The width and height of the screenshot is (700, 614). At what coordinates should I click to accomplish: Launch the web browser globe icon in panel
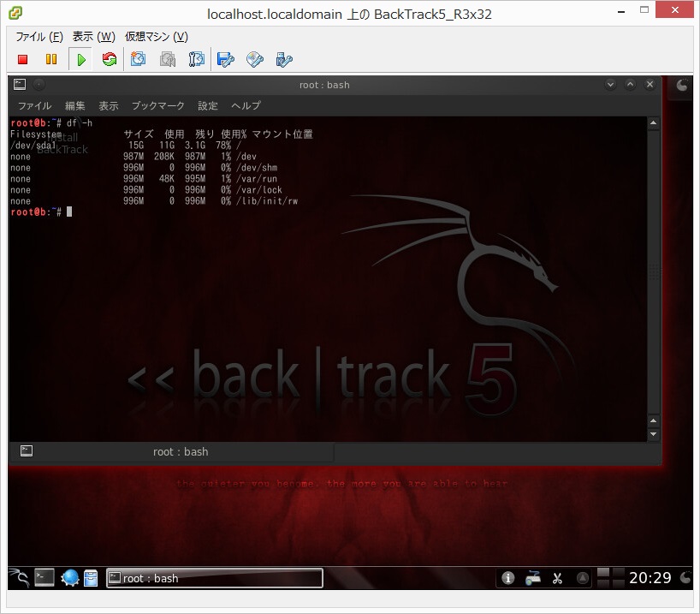click(70, 578)
